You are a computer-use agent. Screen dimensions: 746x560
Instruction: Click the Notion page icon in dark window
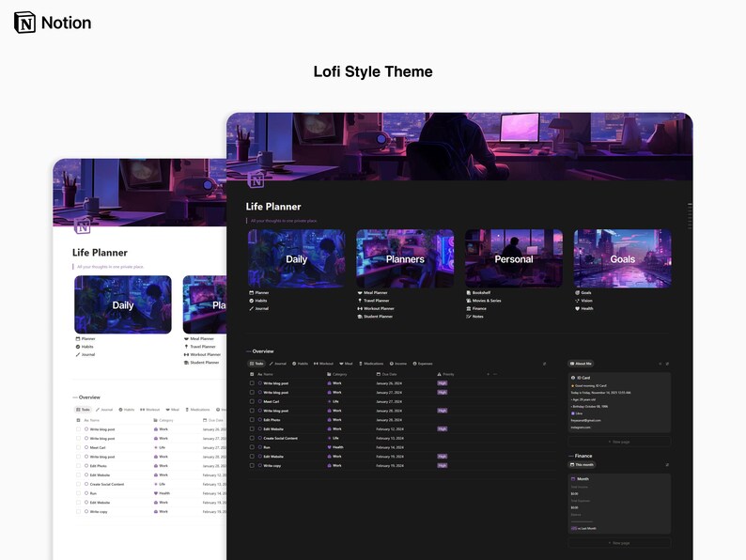coord(256,180)
